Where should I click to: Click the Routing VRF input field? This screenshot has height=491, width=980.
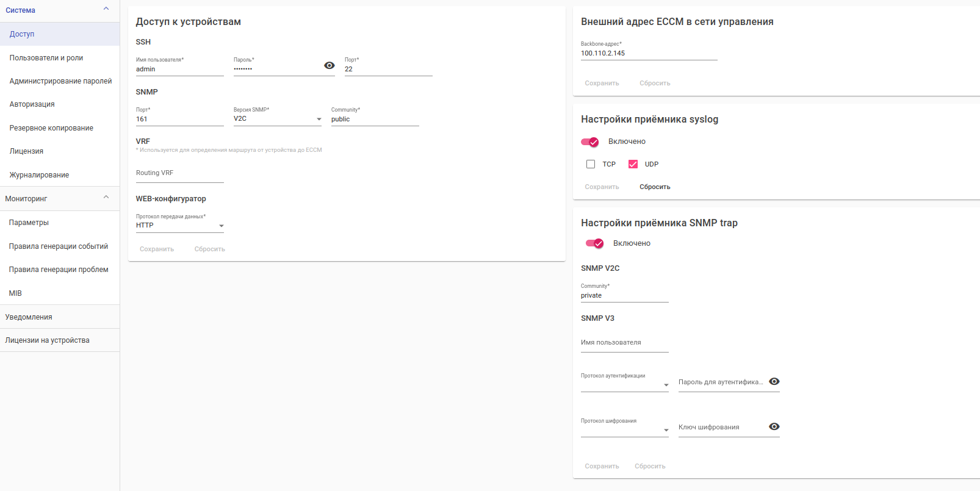tap(179, 173)
